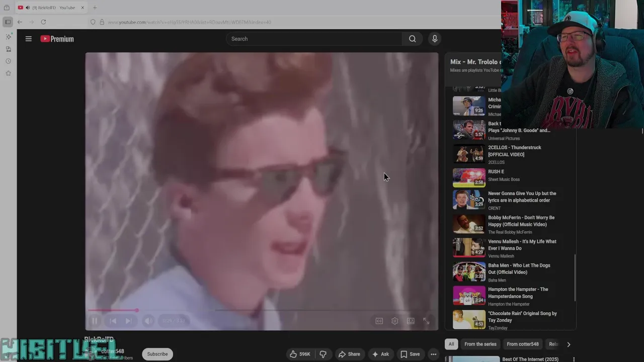Like the video showing 596K likes
This screenshot has width=644, height=362.
pos(300,354)
